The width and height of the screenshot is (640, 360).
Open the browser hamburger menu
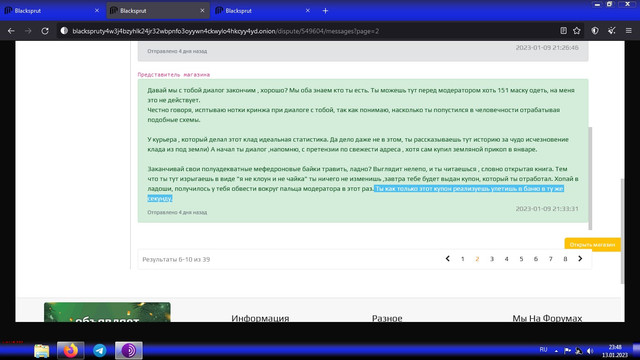(x=629, y=31)
